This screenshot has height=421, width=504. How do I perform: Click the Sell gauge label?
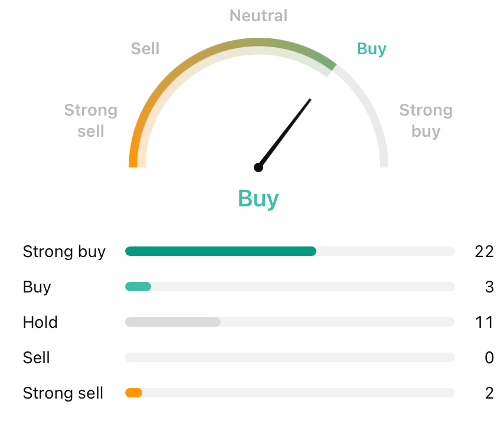pyautogui.click(x=145, y=49)
